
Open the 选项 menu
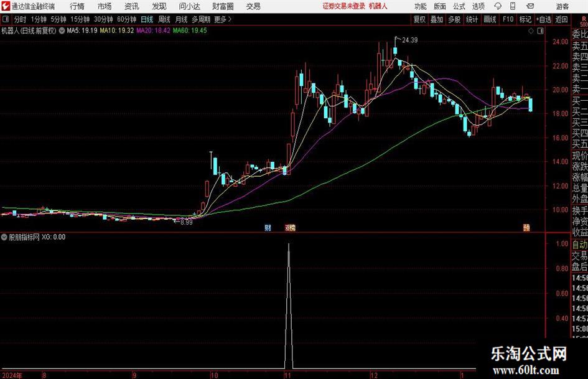(x=478, y=6)
